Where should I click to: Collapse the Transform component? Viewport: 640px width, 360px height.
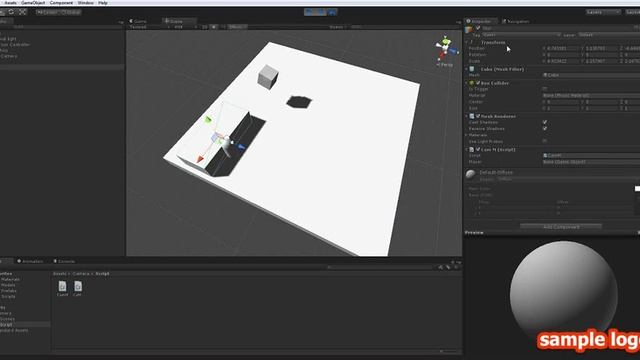(467, 42)
